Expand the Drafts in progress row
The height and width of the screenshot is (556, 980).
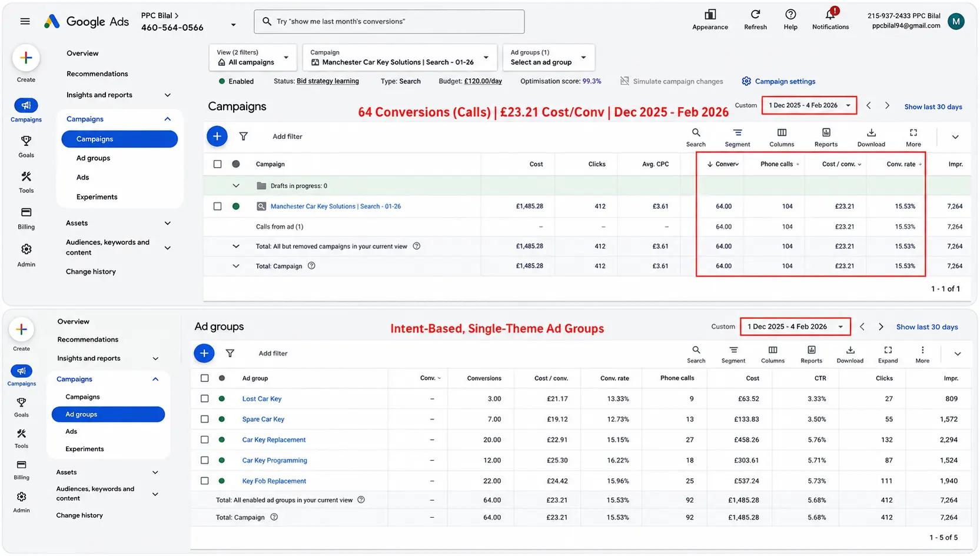(236, 186)
